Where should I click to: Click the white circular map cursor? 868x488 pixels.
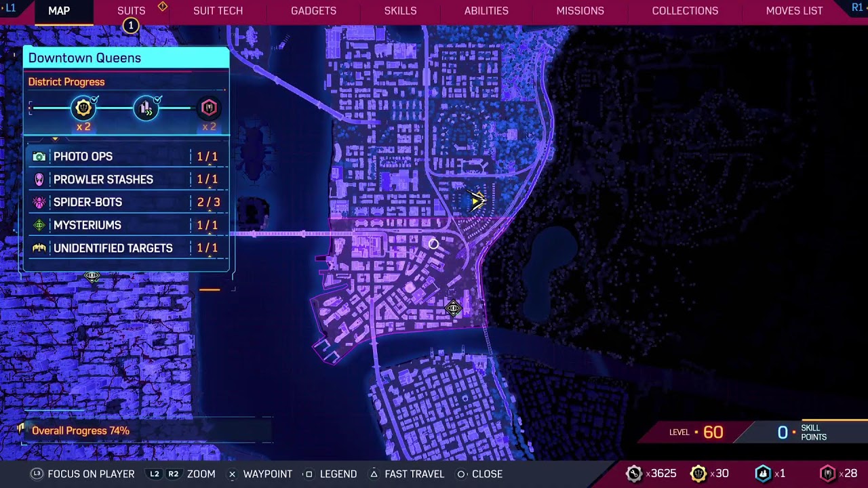pos(433,244)
